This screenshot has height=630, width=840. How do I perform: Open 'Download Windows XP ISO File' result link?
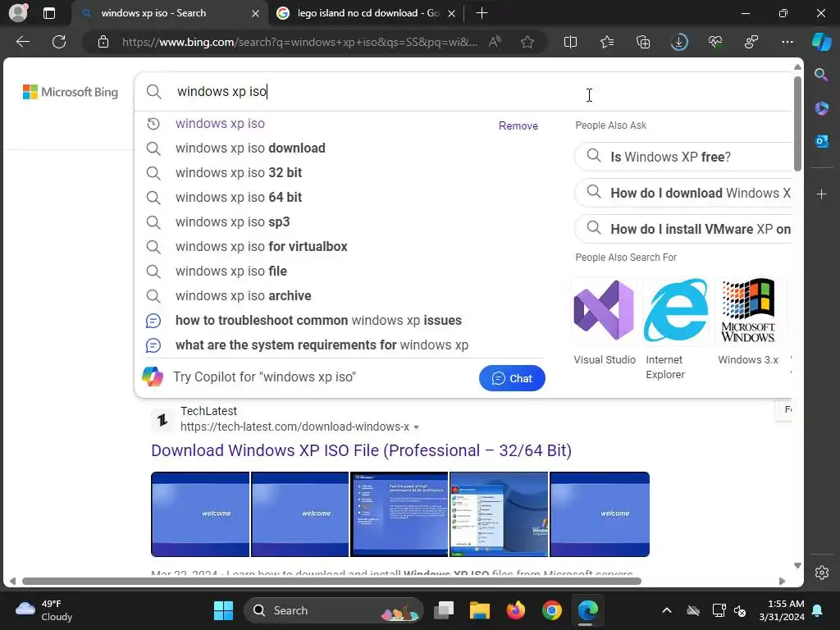click(361, 450)
